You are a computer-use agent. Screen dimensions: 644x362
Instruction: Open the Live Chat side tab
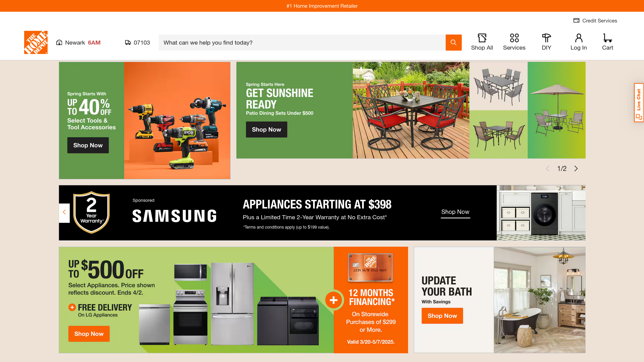coord(639,103)
